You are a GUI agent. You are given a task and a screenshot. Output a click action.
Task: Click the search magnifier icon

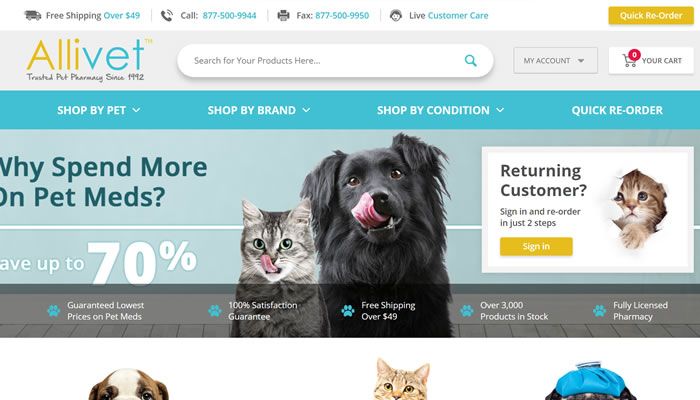(x=471, y=60)
